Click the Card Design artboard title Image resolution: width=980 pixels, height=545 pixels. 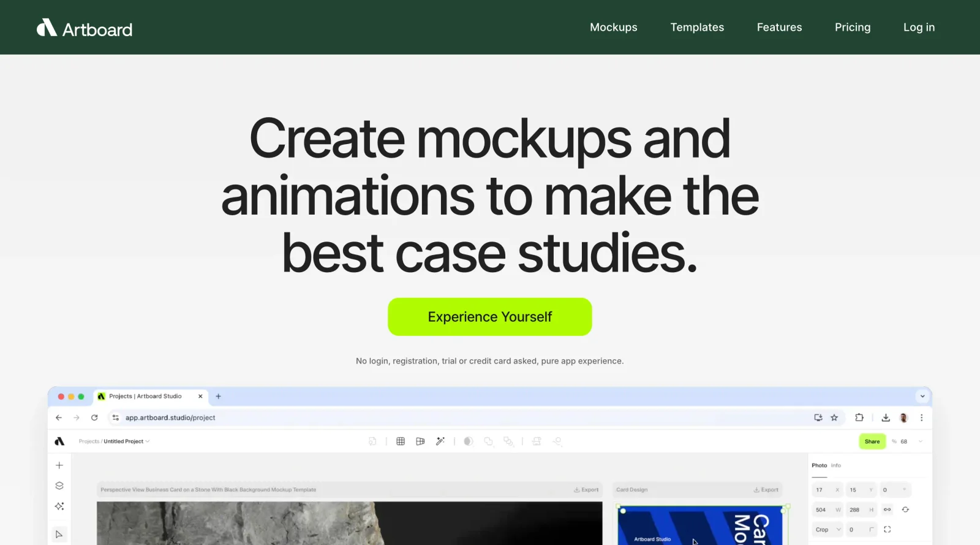pyautogui.click(x=631, y=490)
